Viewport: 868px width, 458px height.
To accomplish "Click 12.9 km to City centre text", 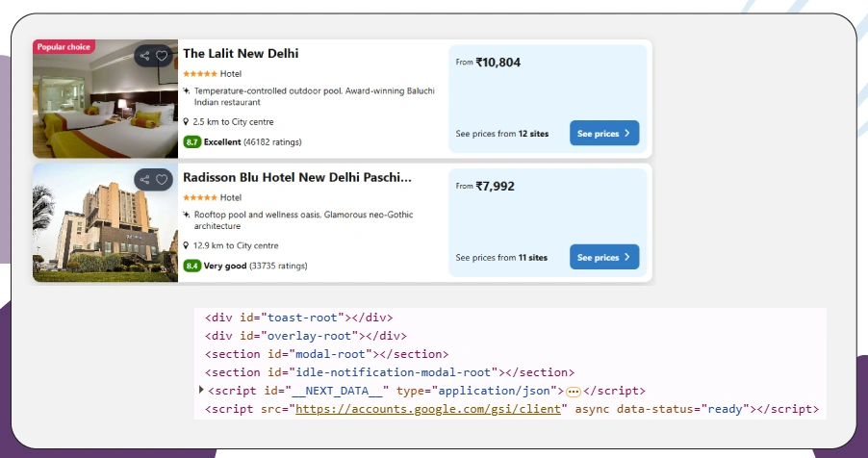I will pyautogui.click(x=236, y=245).
